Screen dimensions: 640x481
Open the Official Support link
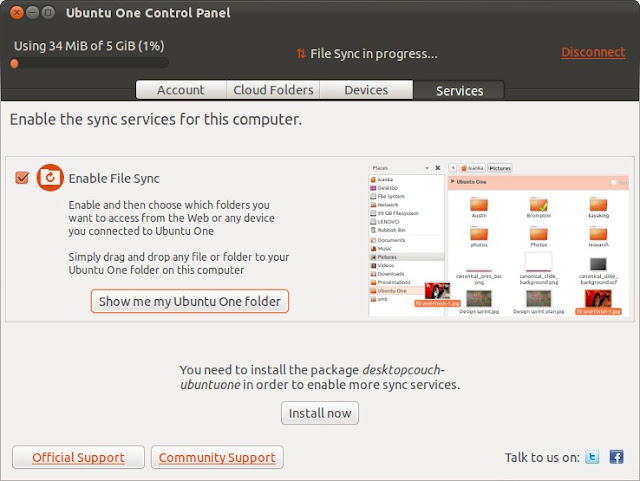pyautogui.click(x=78, y=457)
